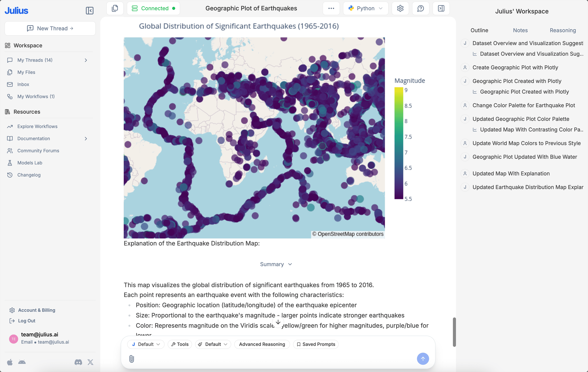Click the earthquake map plot
Image resolution: width=588 pixels, height=372 pixels.
click(x=254, y=138)
